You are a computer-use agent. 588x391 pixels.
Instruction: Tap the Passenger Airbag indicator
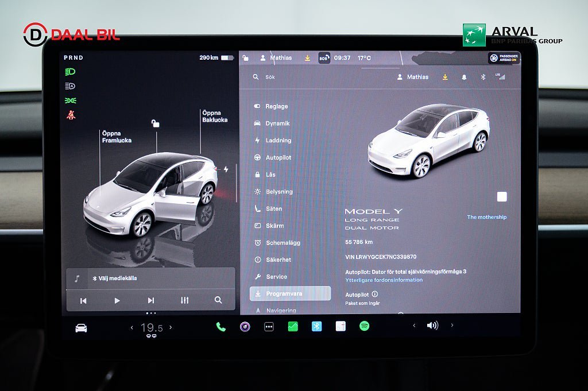tap(504, 58)
